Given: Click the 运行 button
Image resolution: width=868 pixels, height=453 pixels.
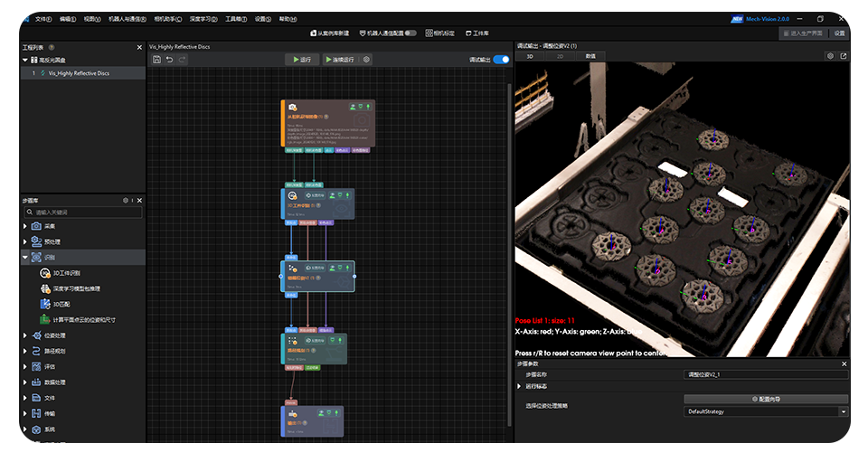Looking at the screenshot, I should (300, 60).
